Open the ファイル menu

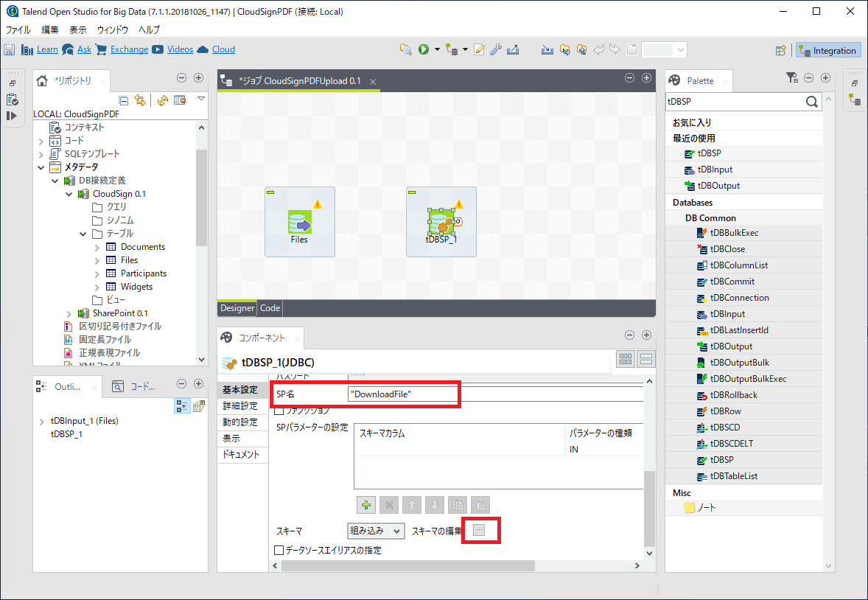tap(18, 30)
